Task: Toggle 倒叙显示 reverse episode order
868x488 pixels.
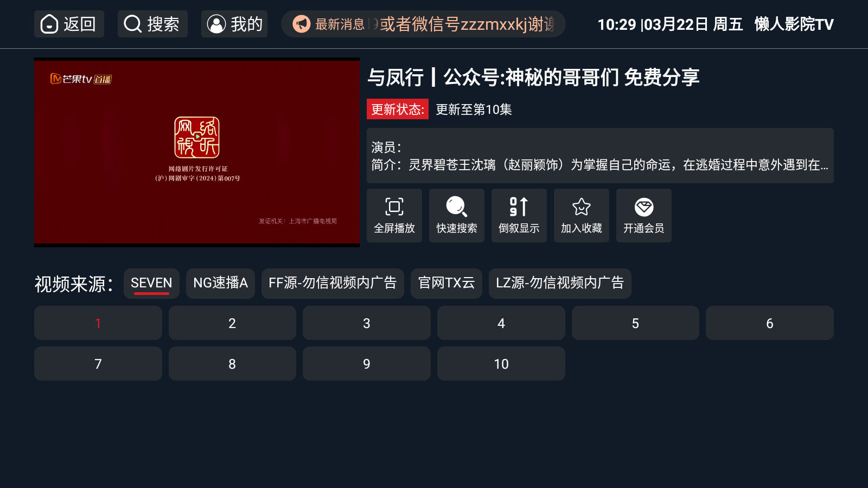Action: click(x=519, y=215)
